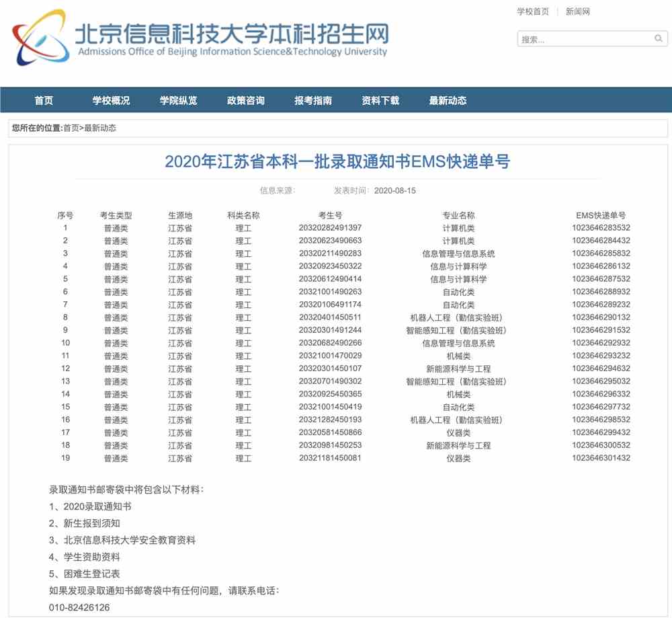Image resolution: width=672 pixels, height=618 pixels.
Task: Click 最新动态 in the breadcrumb
Action: pos(100,128)
